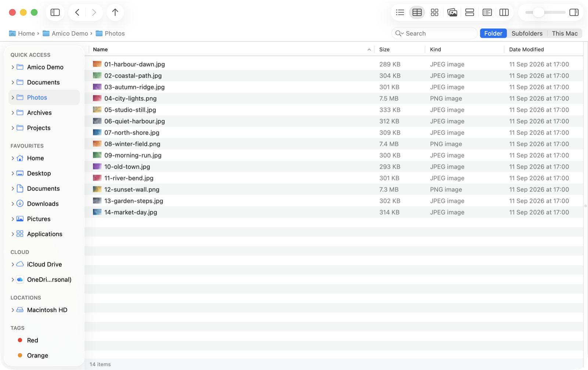Open the gallery view icon

452,13
